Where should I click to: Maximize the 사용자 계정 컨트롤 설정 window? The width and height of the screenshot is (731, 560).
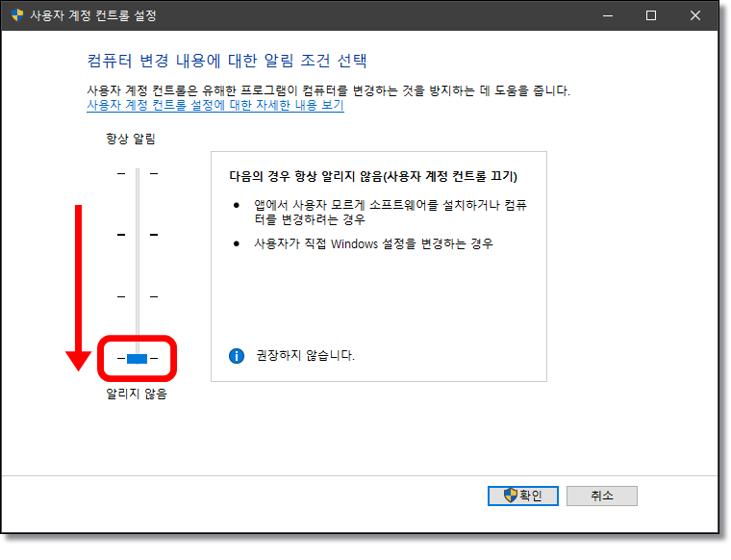point(651,15)
